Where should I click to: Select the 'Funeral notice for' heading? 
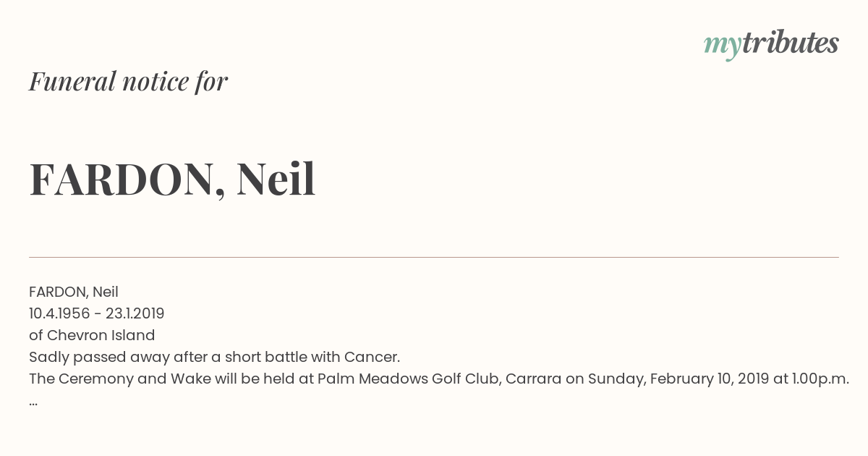pos(128,82)
